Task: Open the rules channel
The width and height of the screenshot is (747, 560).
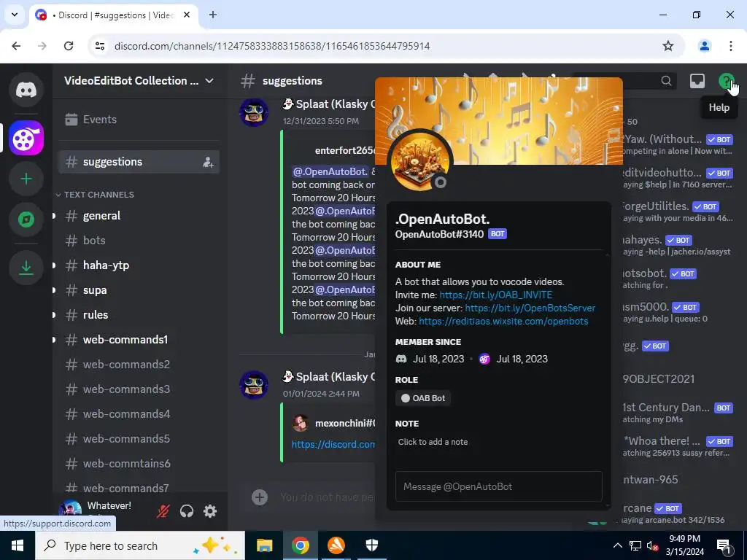Action: [x=139, y=315]
